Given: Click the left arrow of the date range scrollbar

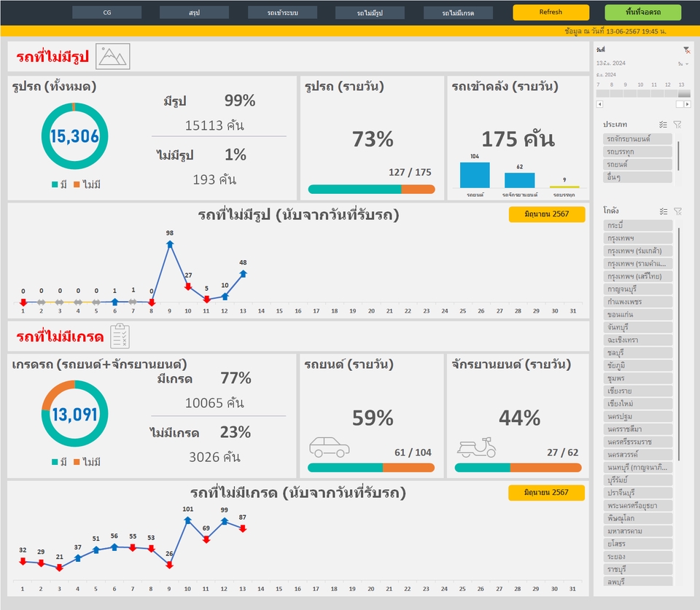Looking at the screenshot, I should click(599, 103).
